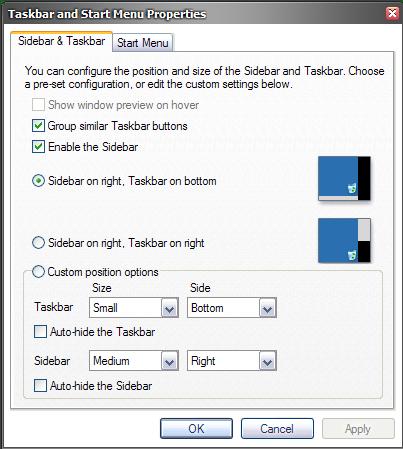Click the Sidebar-right Taskbar-bottom preview thumbnail
This screenshot has width=403, height=449.
(344, 178)
